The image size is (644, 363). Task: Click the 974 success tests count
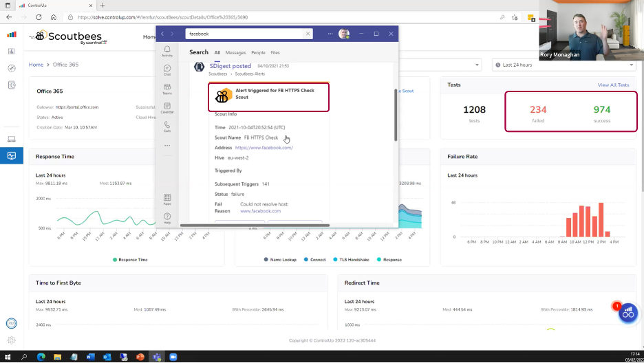coord(602,109)
